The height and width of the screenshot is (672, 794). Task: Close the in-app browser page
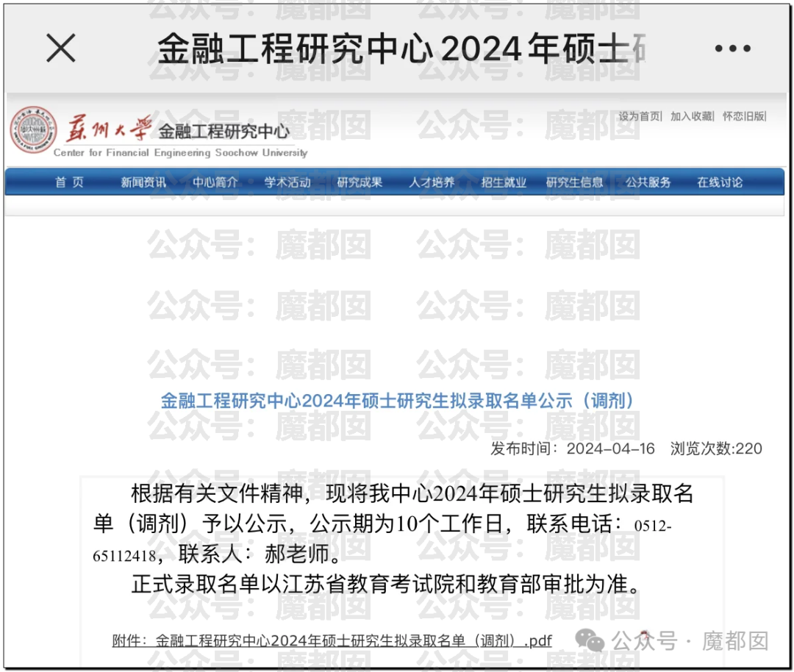pos(61,48)
